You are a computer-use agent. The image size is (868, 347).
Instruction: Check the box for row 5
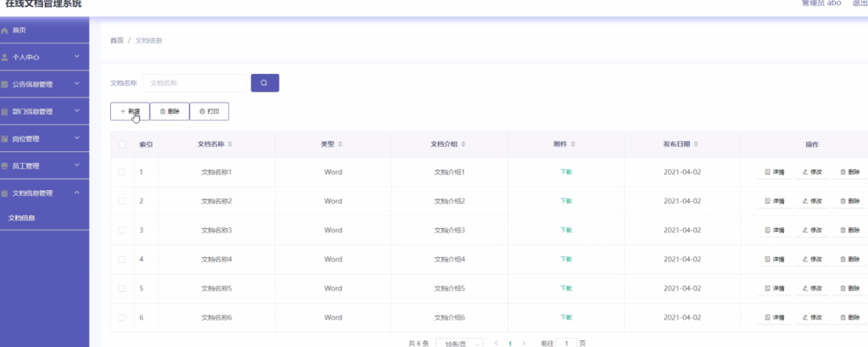122,288
